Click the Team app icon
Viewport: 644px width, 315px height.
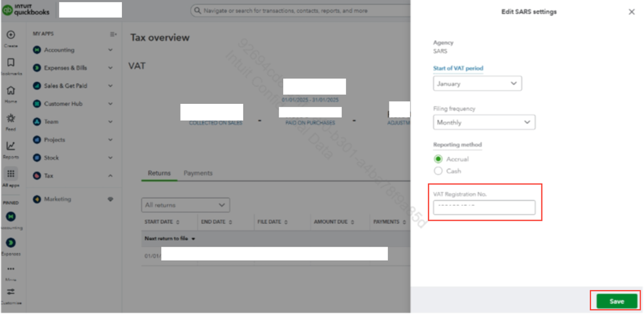[37, 122]
